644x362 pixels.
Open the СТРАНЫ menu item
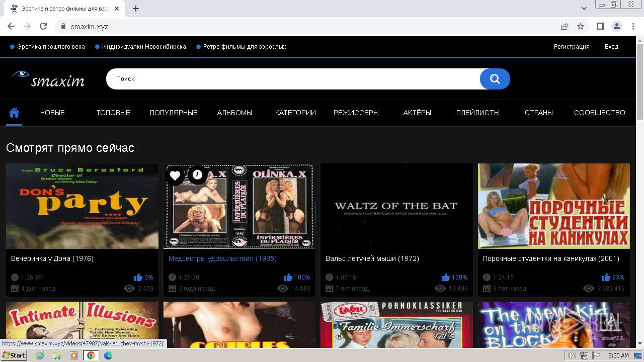coord(539,113)
